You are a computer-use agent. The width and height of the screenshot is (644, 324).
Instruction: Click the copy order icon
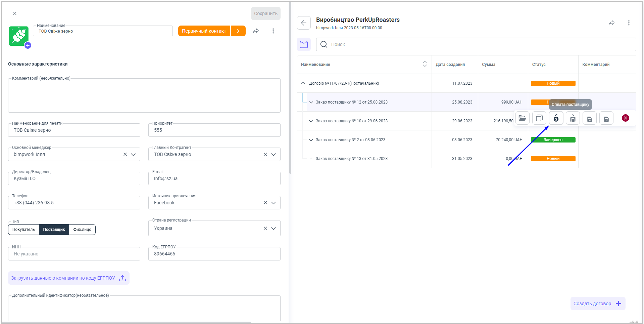click(x=539, y=118)
